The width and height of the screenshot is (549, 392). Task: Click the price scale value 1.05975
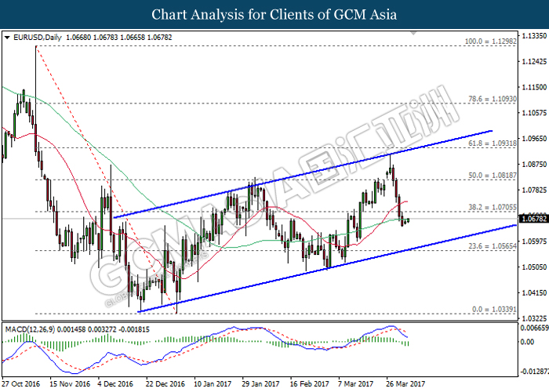coord(534,241)
